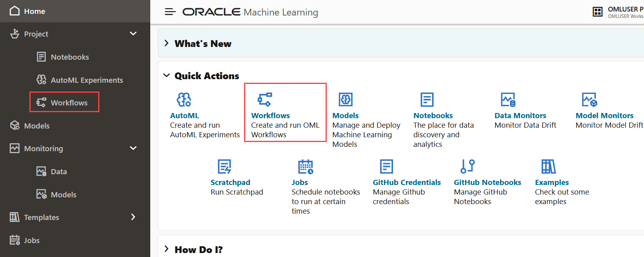Click 'Create and run OML Workflows' text
The width and height of the screenshot is (644, 257).
tap(285, 130)
